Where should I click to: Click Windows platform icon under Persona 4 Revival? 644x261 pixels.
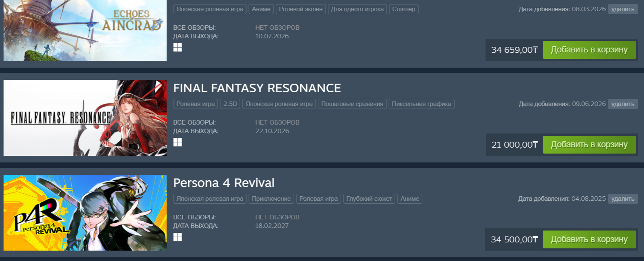(x=178, y=237)
